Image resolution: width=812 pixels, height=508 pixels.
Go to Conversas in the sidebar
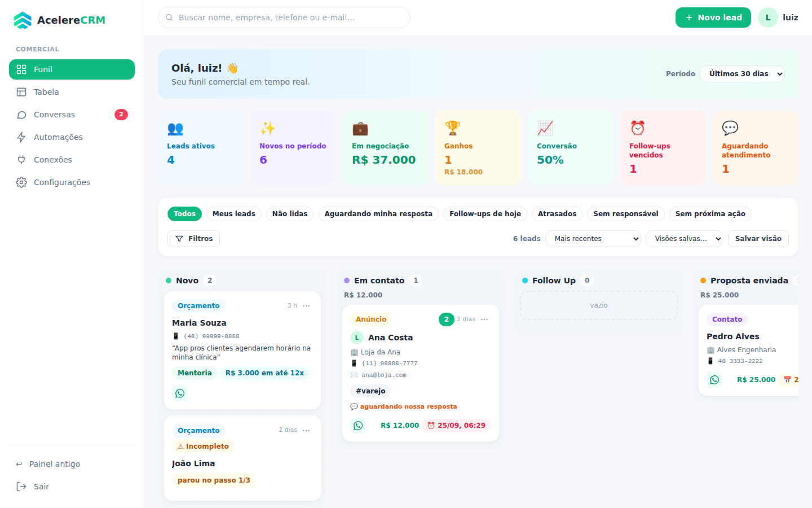(72, 115)
